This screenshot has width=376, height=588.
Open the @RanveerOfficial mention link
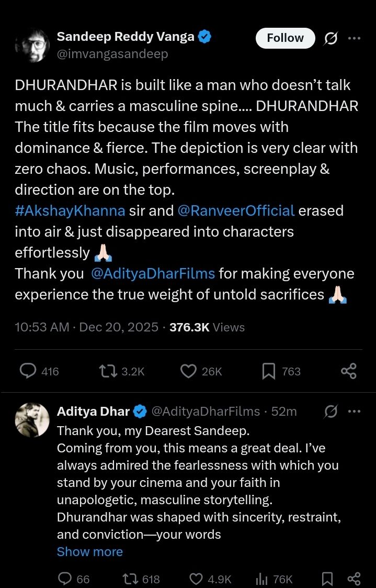tap(236, 210)
